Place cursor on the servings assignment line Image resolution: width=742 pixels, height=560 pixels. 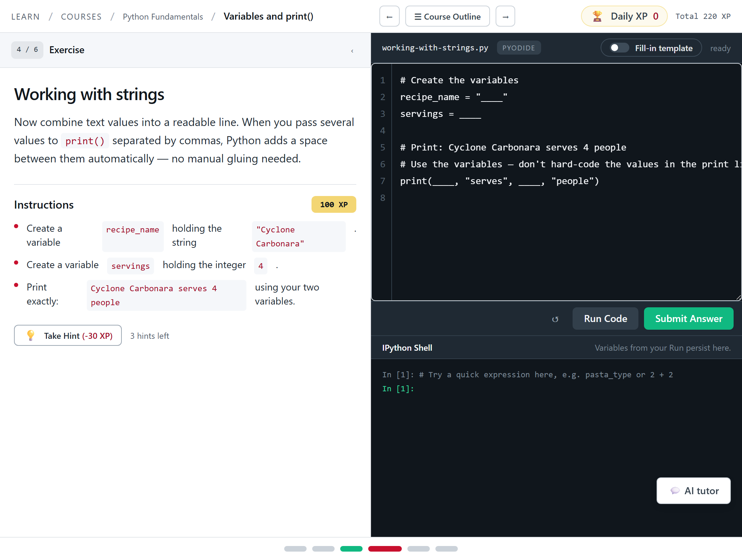pyautogui.click(x=440, y=114)
